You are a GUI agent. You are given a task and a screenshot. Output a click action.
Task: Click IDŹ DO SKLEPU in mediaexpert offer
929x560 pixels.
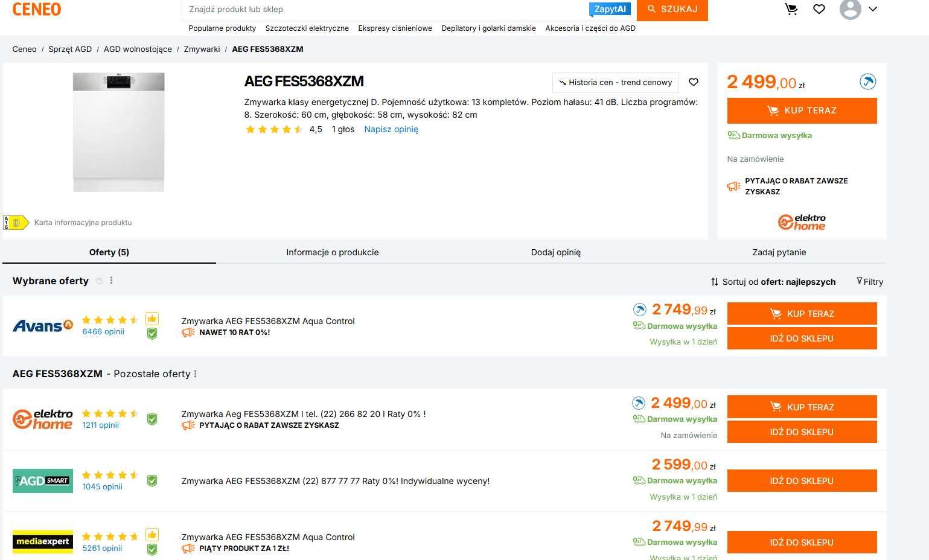click(x=802, y=542)
